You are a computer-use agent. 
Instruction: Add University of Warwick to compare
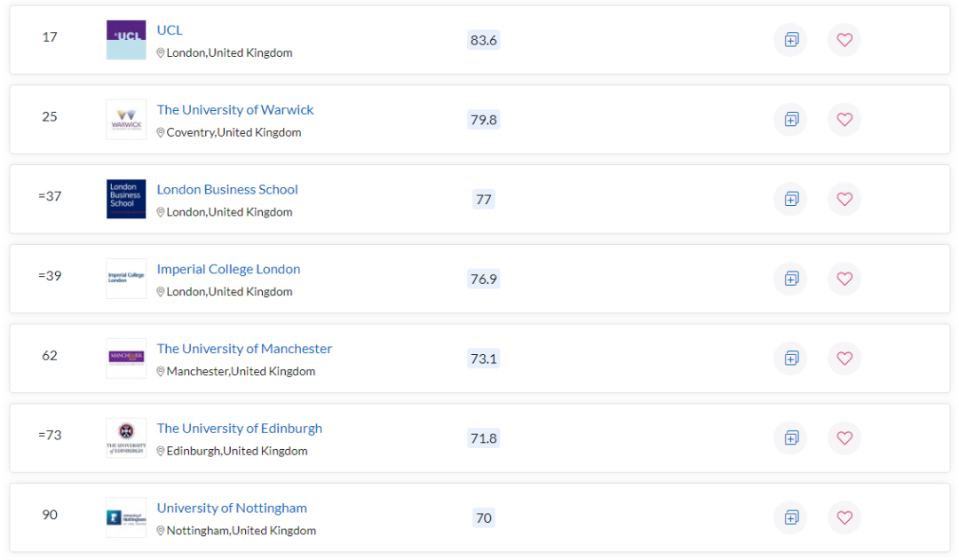pyautogui.click(x=791, y=119)
